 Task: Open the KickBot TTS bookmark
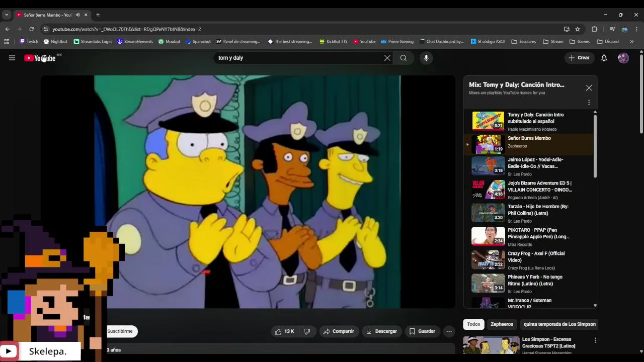tap(333, 42)
